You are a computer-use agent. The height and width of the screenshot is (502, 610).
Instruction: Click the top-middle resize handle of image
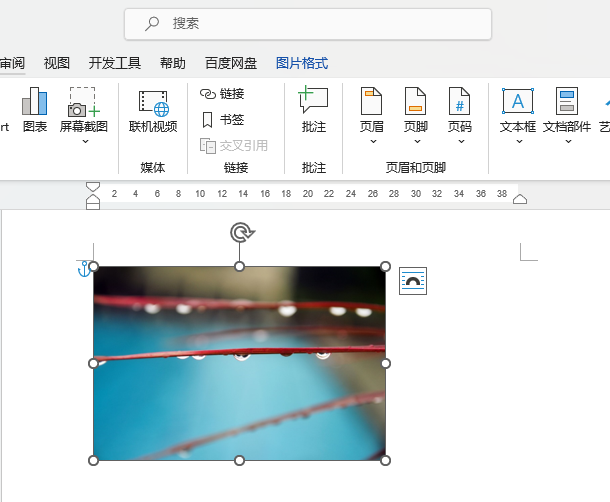[x=240, y=267]
